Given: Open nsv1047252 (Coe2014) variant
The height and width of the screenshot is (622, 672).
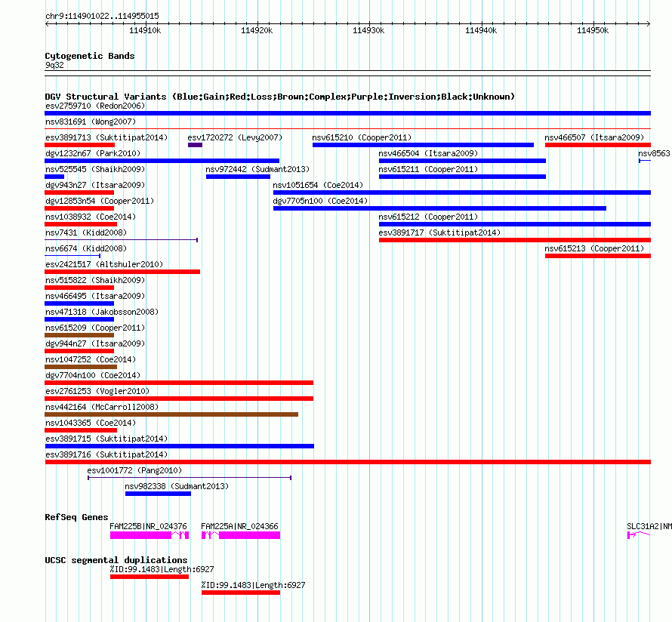Looking at the screenshot, I should click(x=91, y=359).
